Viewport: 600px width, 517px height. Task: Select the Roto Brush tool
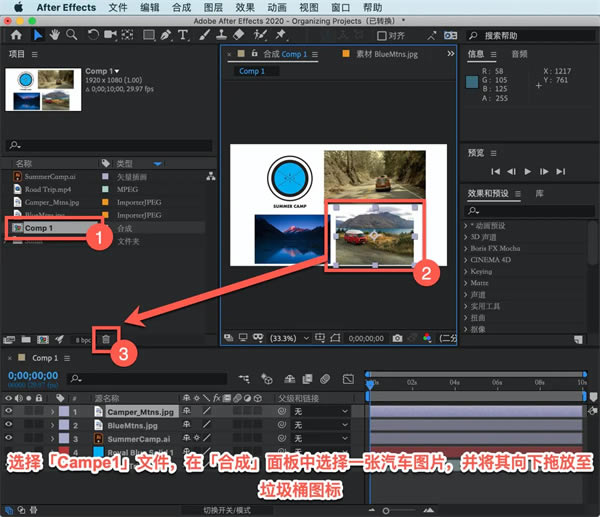tap(260, 35)
